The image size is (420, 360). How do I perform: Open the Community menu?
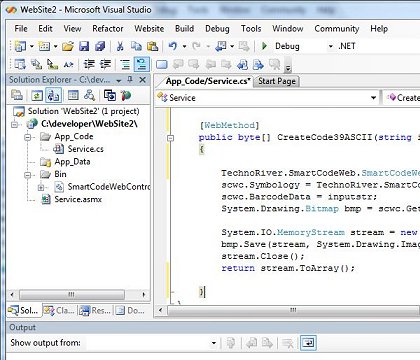coord(337,29)
